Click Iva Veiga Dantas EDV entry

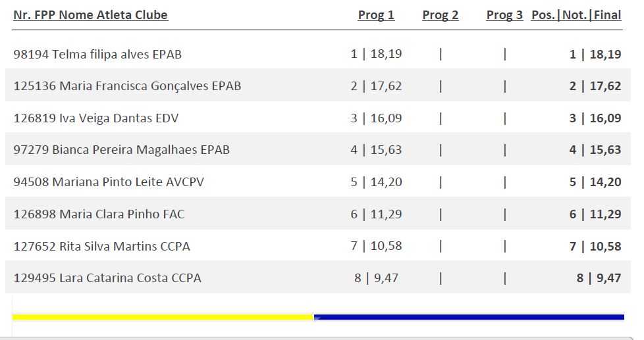click(x=96, y=118)
